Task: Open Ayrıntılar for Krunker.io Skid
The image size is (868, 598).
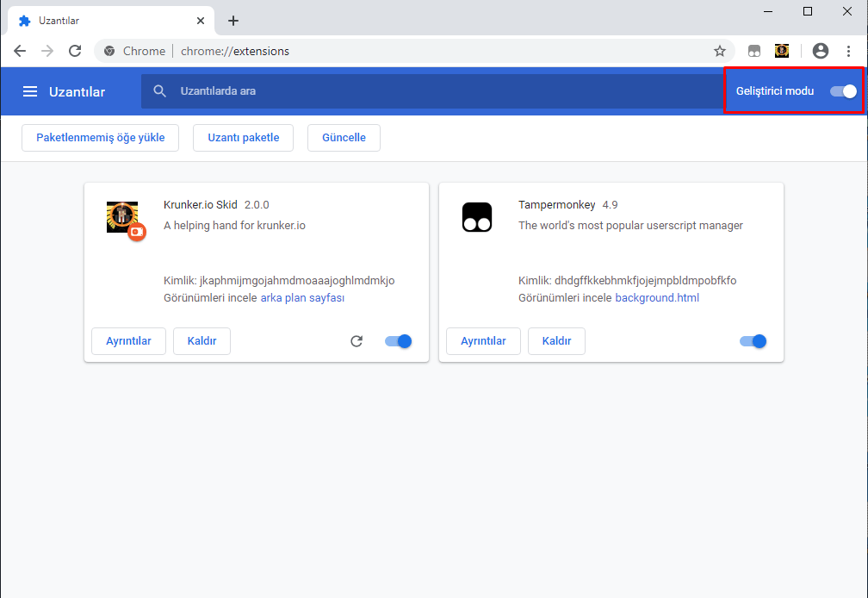Action: [x=128, y=341]
